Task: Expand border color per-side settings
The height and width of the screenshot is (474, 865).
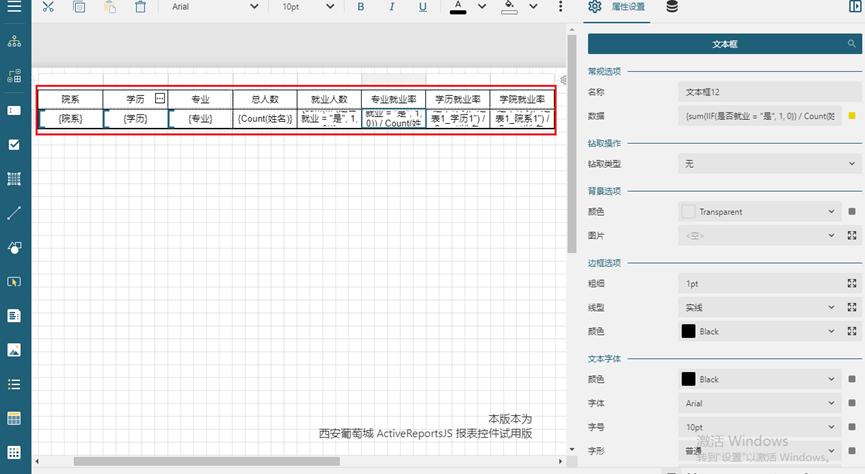Action: tap(852, 332)
